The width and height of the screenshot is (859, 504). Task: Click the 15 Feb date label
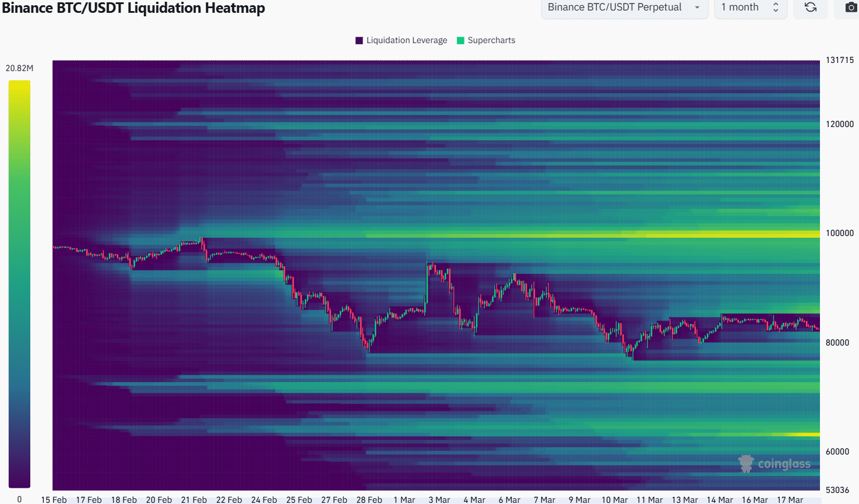tap(54, 500)
